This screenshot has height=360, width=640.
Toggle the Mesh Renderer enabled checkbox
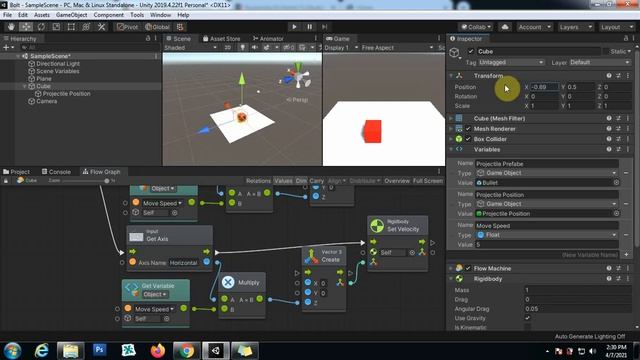pyautogui.click(x=468, y=129)
